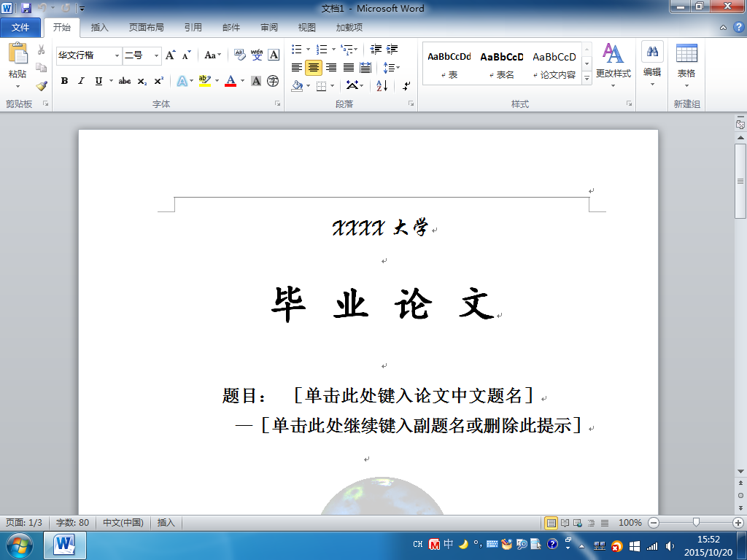Click the Cut scissors icon
The image size is (747, 560).
coord(42,50)
